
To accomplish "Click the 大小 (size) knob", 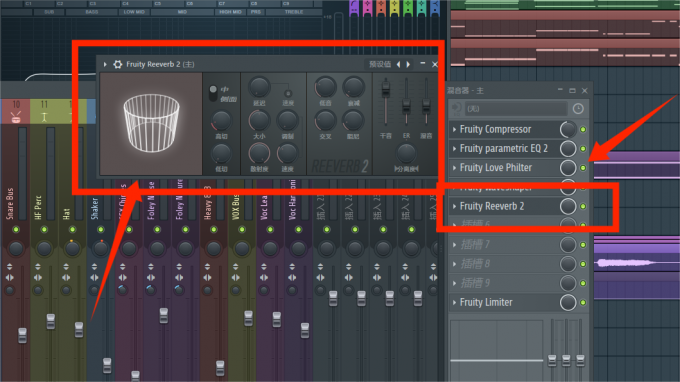I will [x=259, y=121].
